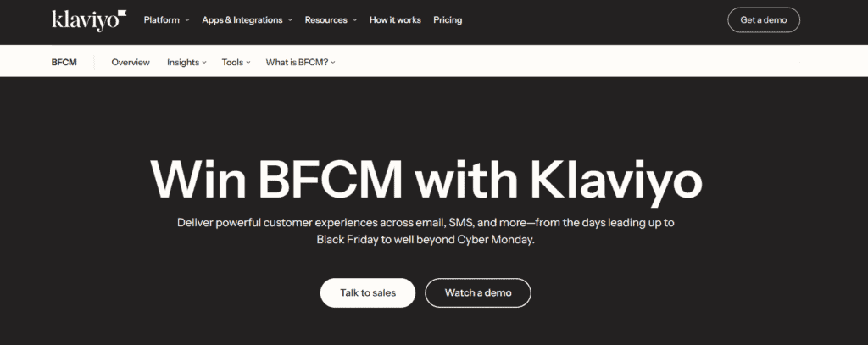Click the Resources menu label
This screenshot has width=868, height=345.
(x=325, y=20)
